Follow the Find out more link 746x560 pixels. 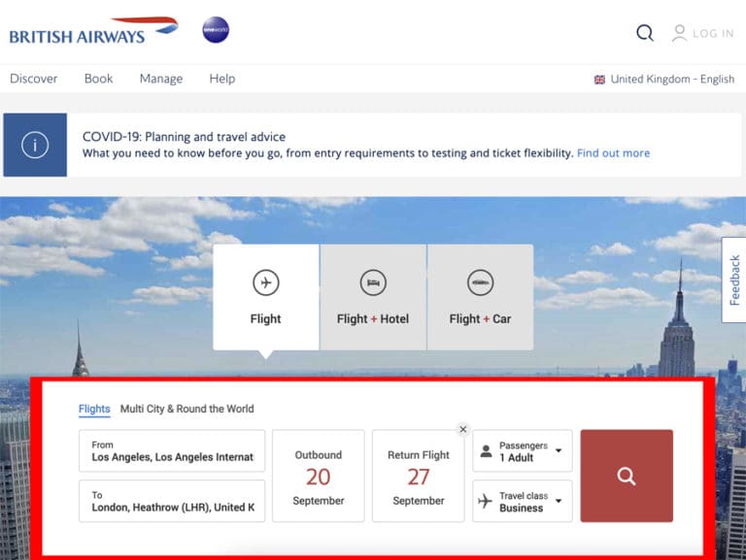[x=613, y=153]
